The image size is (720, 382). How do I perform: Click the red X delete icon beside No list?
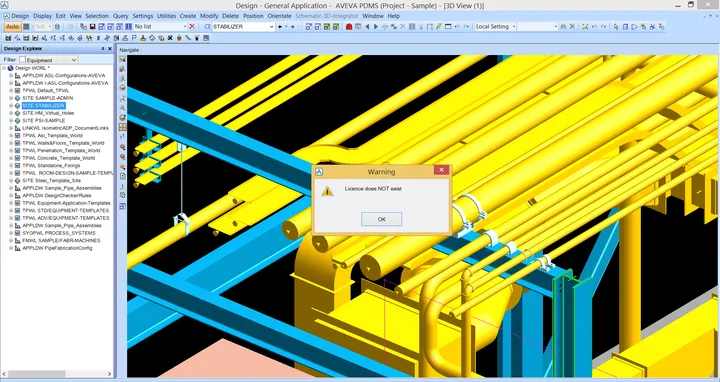coord(192,27)
